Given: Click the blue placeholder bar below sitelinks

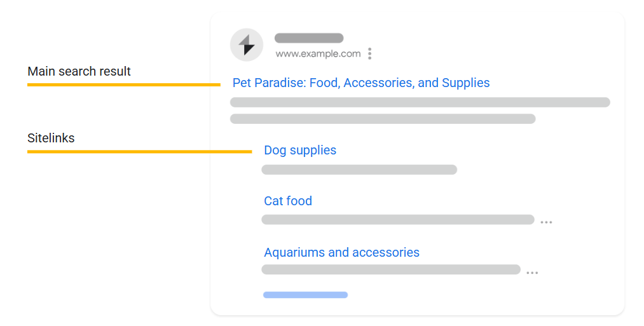Looking at the screenshot, I should coord(305,295).
